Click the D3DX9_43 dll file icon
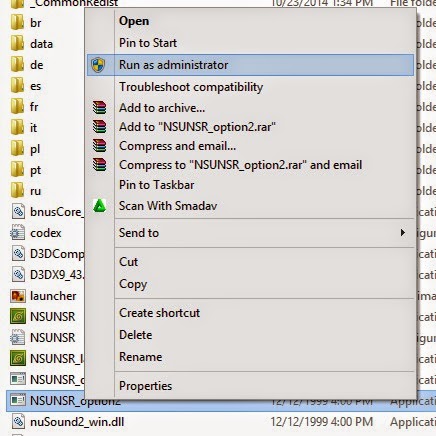This screenshot has height=436, width=436. tap(18, 275)
